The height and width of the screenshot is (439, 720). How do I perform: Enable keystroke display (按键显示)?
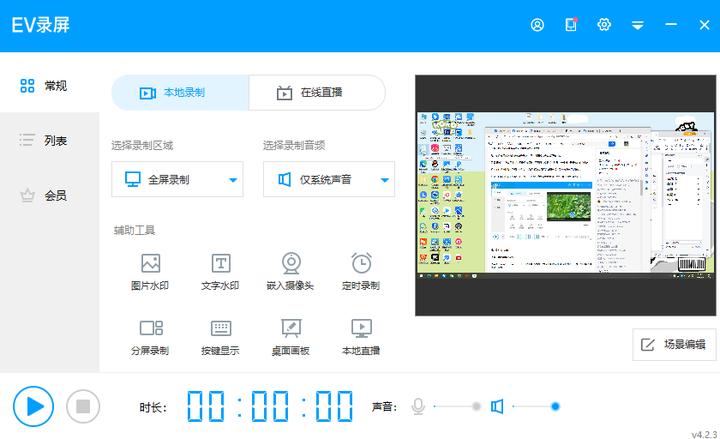[220, 337]
